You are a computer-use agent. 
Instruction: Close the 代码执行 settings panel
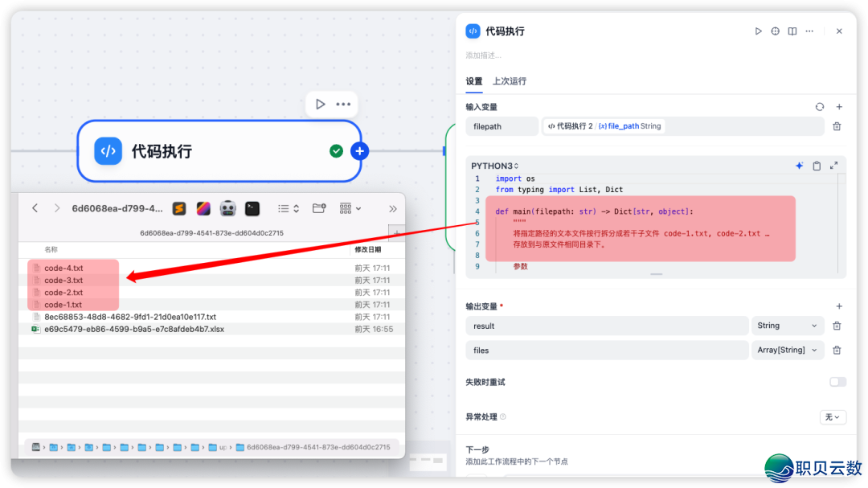pos(839,31)
